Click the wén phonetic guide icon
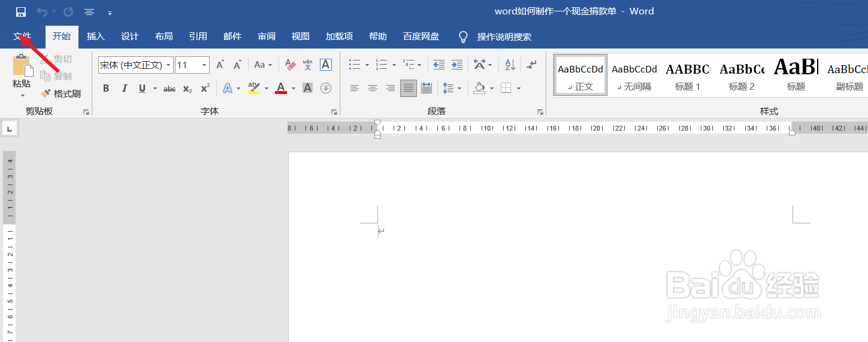 307,65
